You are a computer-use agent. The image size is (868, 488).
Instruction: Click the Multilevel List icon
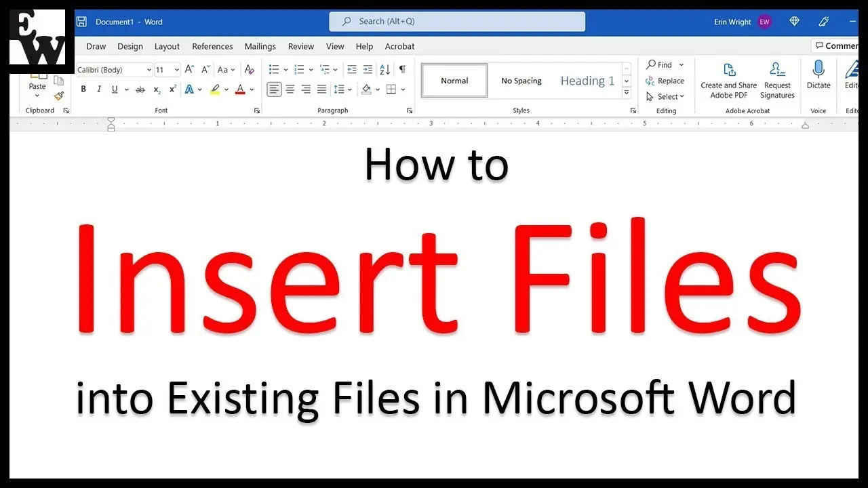(x=324, y=69)
